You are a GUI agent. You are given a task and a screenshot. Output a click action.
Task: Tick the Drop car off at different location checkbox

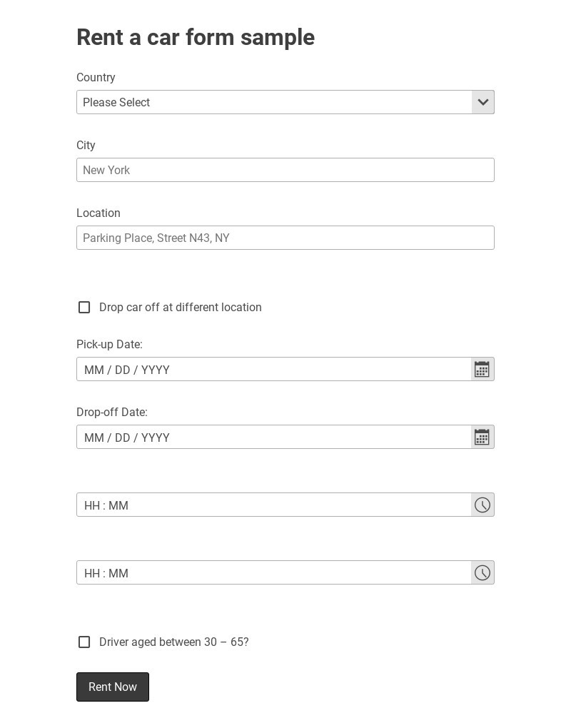click(x=84, y=308)
